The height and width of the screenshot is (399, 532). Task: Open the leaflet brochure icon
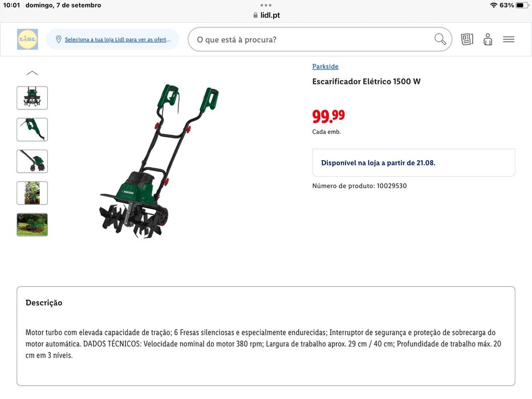[x=467, y=39]
